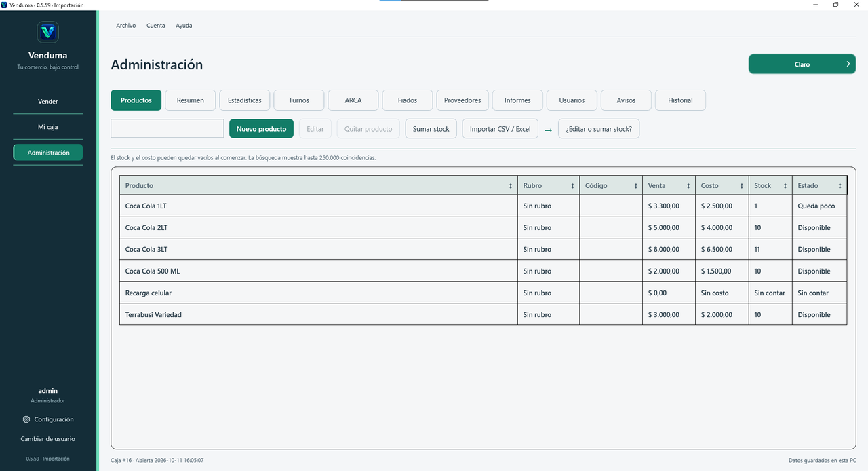Select the Coca Cola 500 ML product name

(x=153, y=271)
